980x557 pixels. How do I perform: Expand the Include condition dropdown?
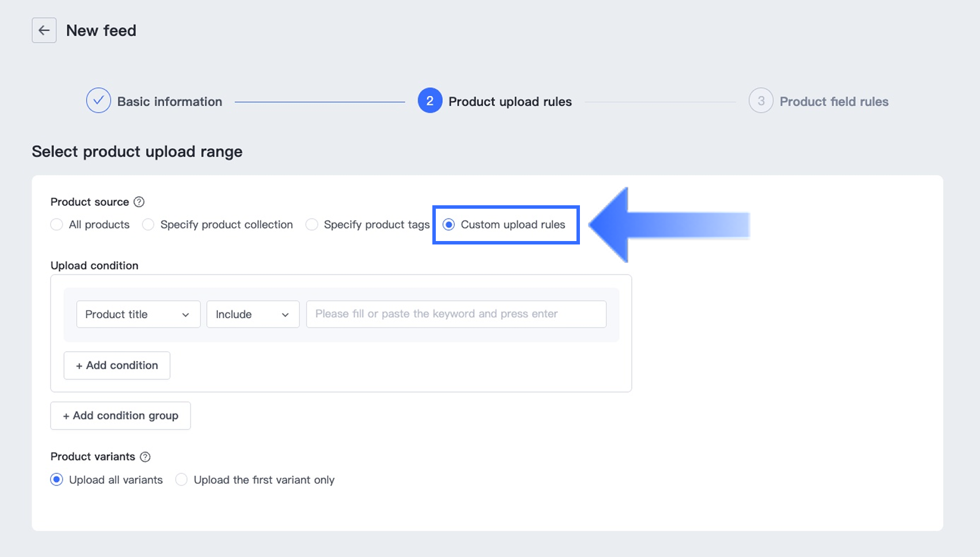pos(252,314)
